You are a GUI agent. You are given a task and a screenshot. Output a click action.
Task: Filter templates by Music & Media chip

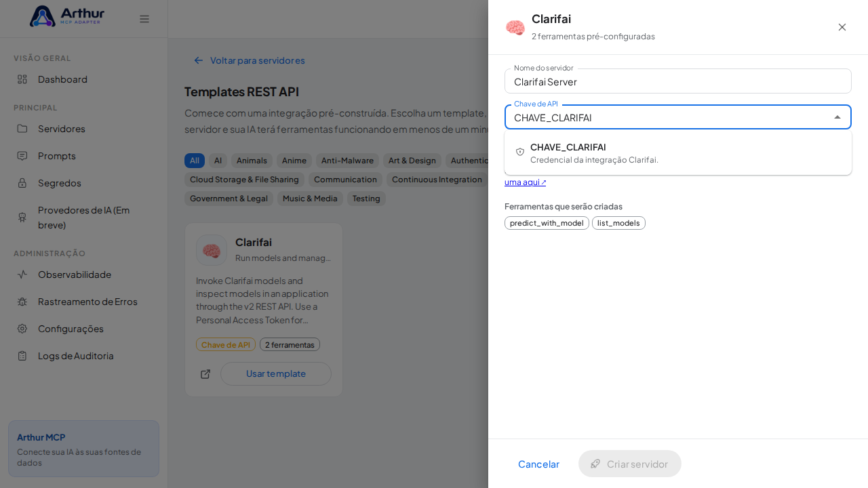tap(310, 199)
